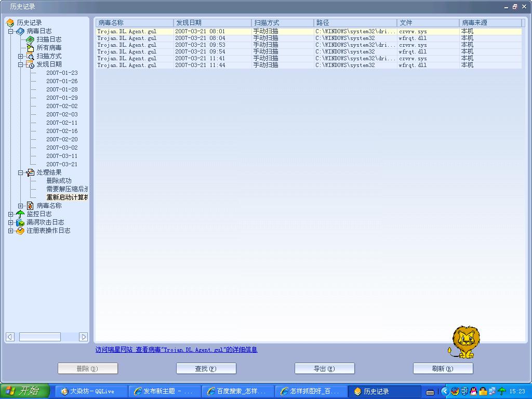Click the 监控日志 green umbrella icon
The image size is (532, 399).
click(x=20, y=214)
